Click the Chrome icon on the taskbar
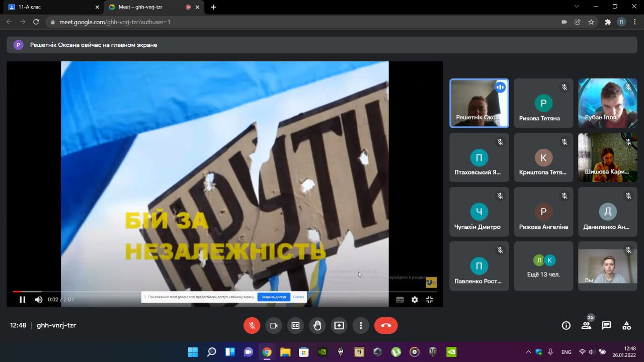 (267, 352)
